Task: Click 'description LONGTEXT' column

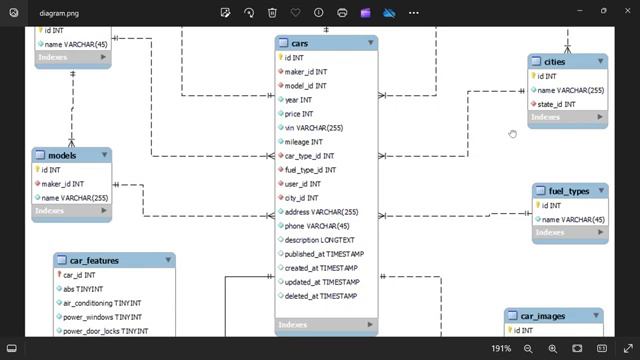Action: (x=320, y=240)
